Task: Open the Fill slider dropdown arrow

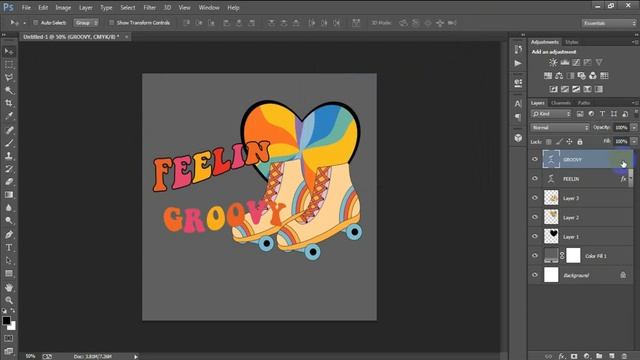Action: click(x=634, y=142)
